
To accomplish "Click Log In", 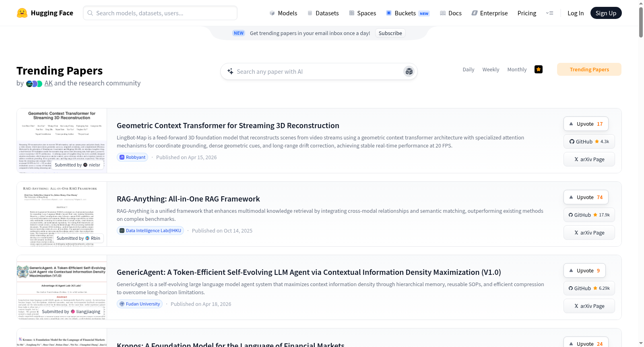I will coord(576,13).
